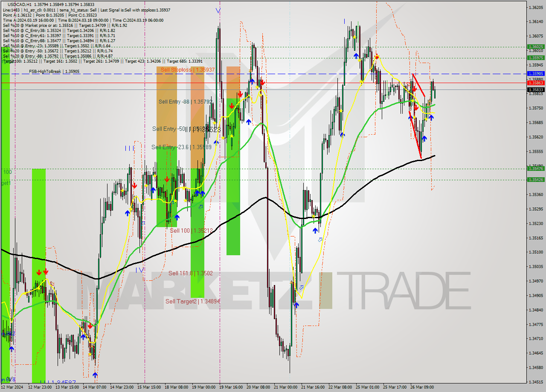
Task: Click the '13 Mar 15:00' time axis label
Action: [68, 387]
